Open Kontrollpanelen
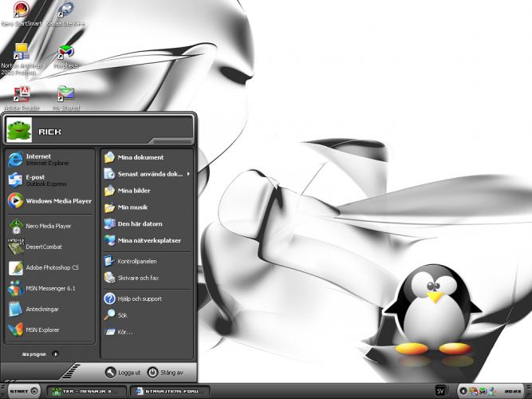Image resolution: width=532 pixels, height=399 pixels. point(136,261)
